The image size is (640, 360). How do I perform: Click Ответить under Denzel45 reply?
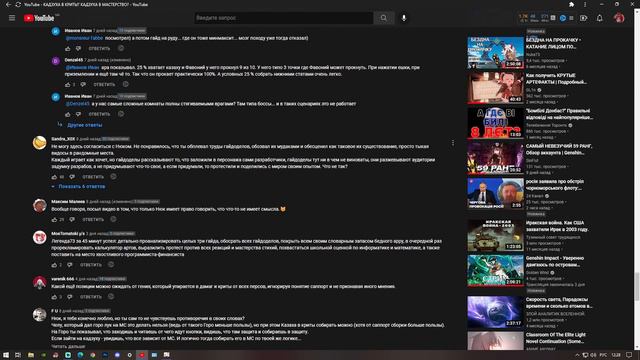104,84
